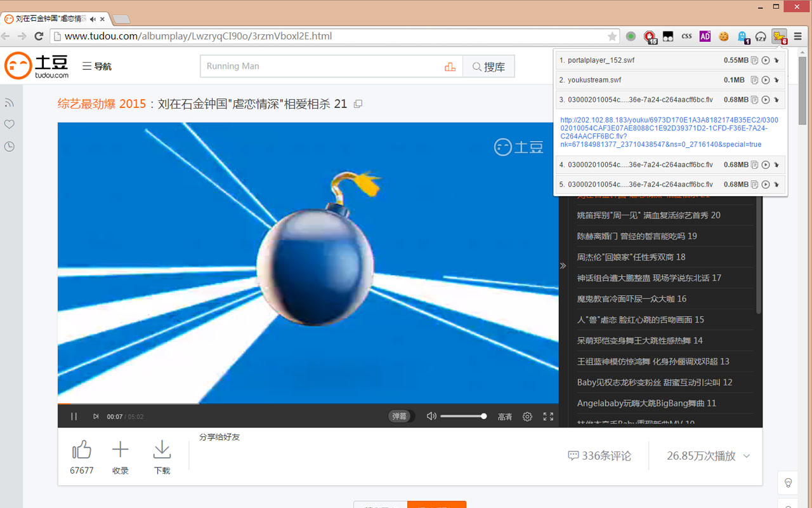Play icon on flv entry 5

coord(766,184)
